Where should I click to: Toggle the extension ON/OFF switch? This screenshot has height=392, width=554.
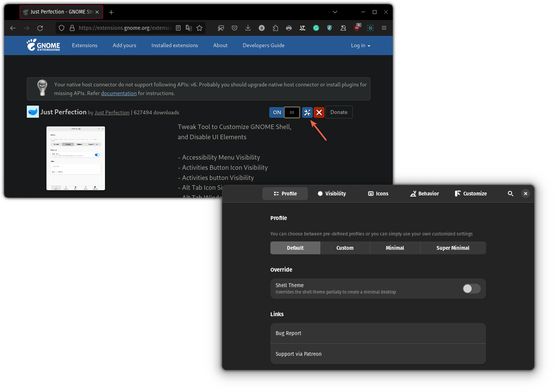[x=285, y=112]
